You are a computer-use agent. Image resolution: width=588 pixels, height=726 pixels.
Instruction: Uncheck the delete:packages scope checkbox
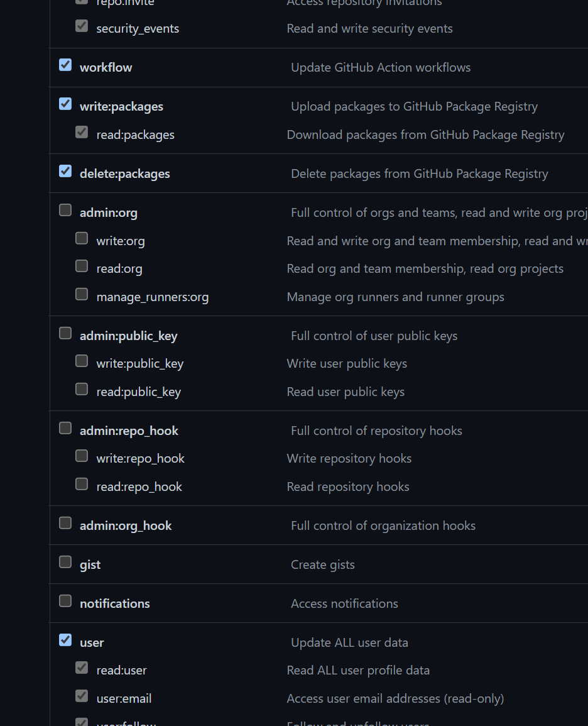[x=65, y=171]
